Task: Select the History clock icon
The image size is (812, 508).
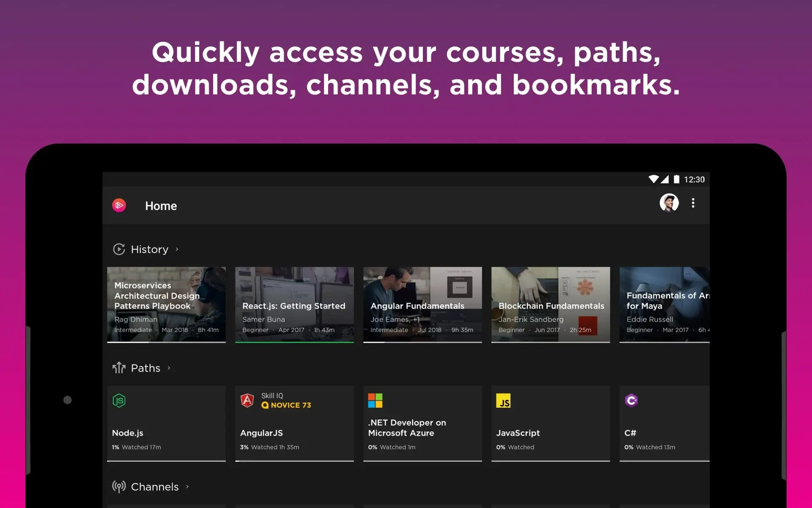Action: click(x=119, y=249)
